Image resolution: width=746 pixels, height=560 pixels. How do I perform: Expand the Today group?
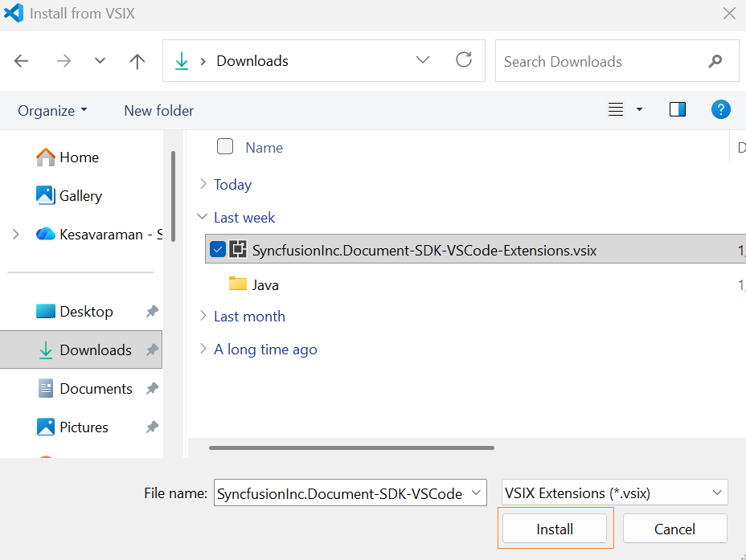click(x=203, y=184)
